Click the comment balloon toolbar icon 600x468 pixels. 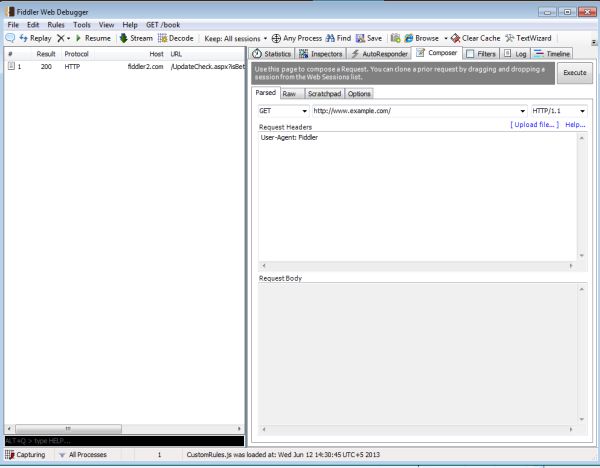coord(10,38)
